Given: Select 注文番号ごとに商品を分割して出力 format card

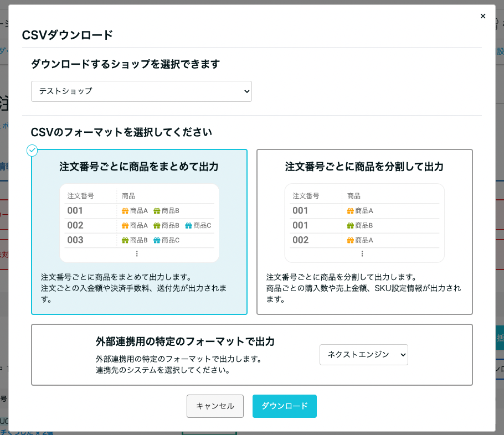Looking at the screenshot, I should tap(364, 232).
